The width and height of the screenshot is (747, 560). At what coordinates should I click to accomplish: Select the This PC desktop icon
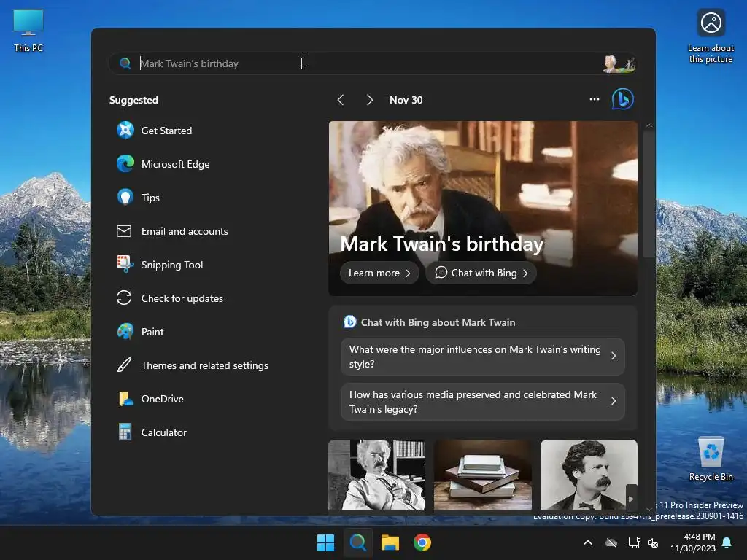pyautogui.click(x=28, y=31)
